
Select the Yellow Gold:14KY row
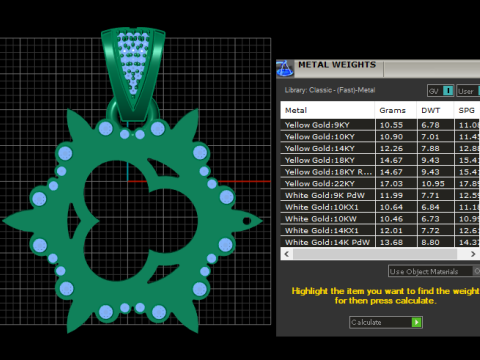click(380, 148)
